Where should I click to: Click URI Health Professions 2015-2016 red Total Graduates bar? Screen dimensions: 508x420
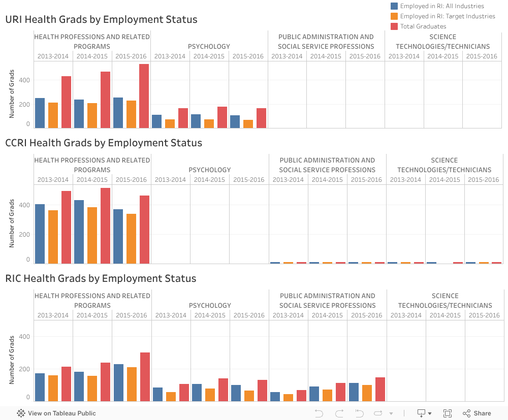pyautogui.click(x=144, y=96)
